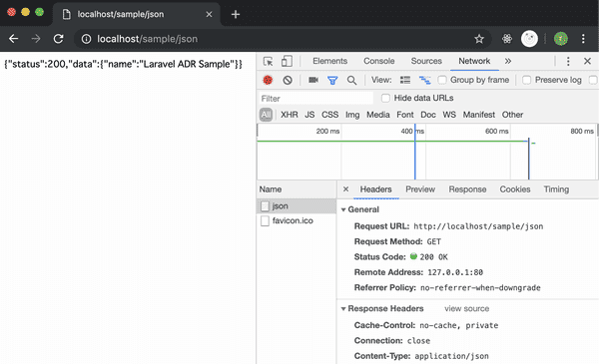Click the address bar URL
Image resolution: width=599 pixels, height=364 pixels.
pos(148,39)
